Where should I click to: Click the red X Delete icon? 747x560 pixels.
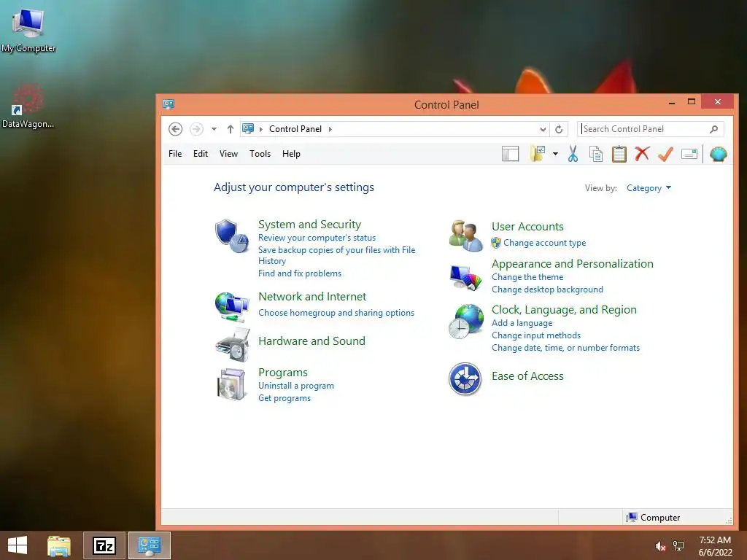642,153
